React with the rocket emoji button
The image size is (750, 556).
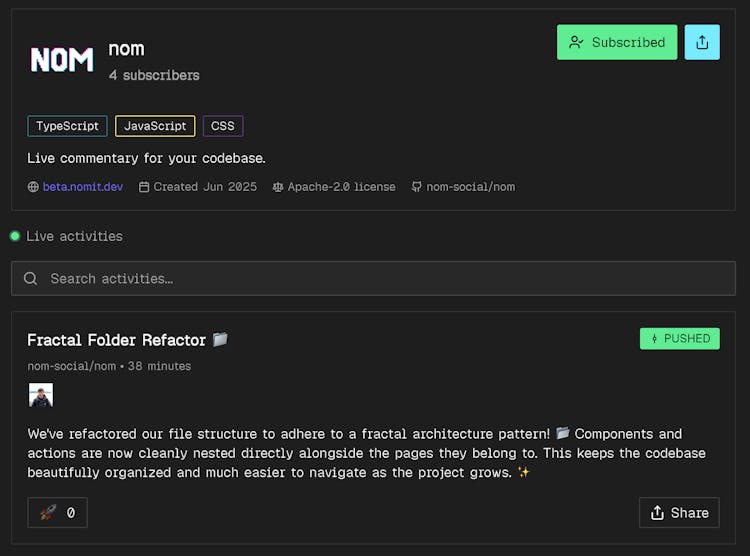[57, 512]
